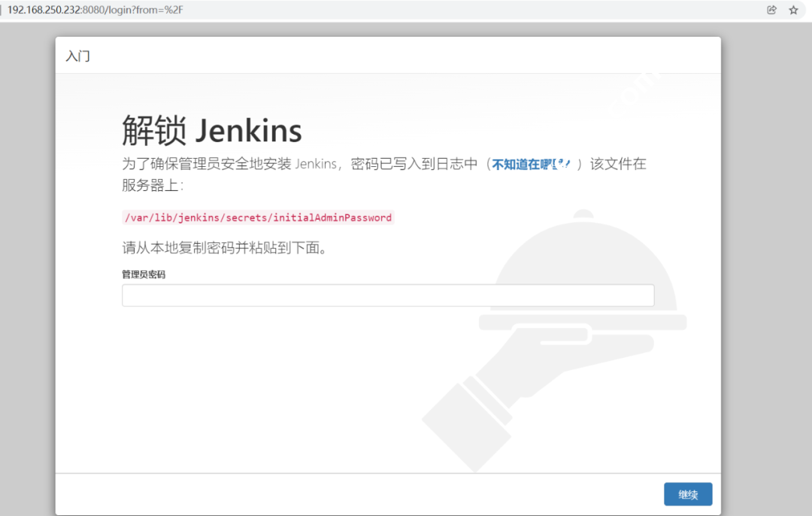Viewport: 812px width, 516px height.
Task: Click the 解锁 Jenkins heading
Action: tap(212, 131)
